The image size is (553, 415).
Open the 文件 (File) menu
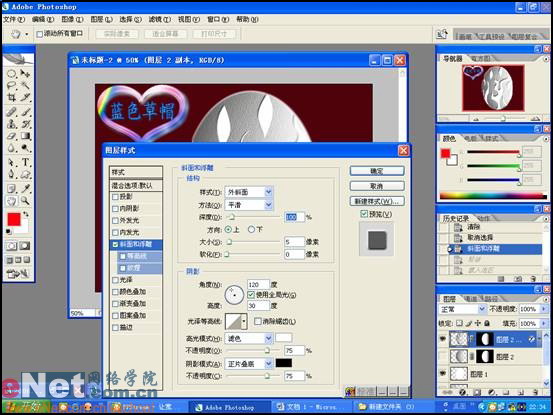[x=14, y=19]
